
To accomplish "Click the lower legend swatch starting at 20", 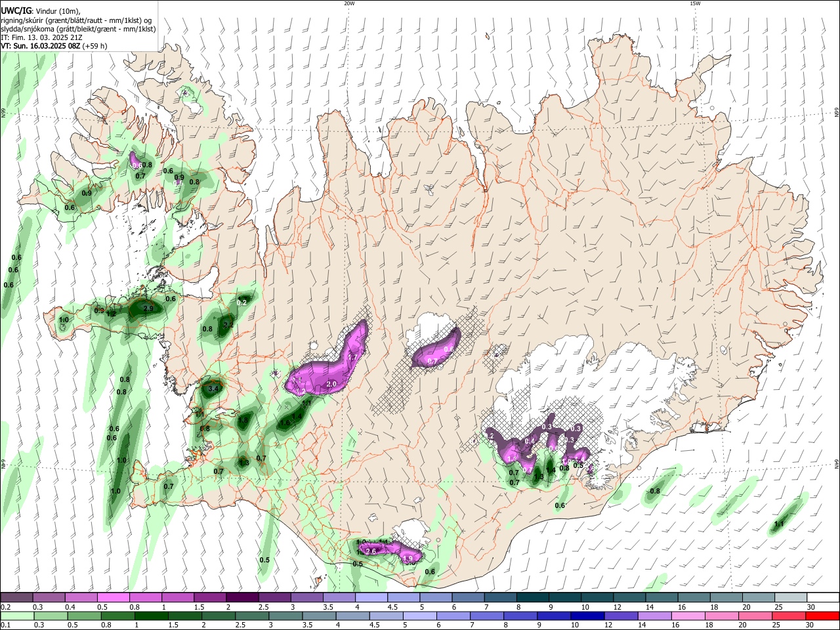I will pos(755,616).
